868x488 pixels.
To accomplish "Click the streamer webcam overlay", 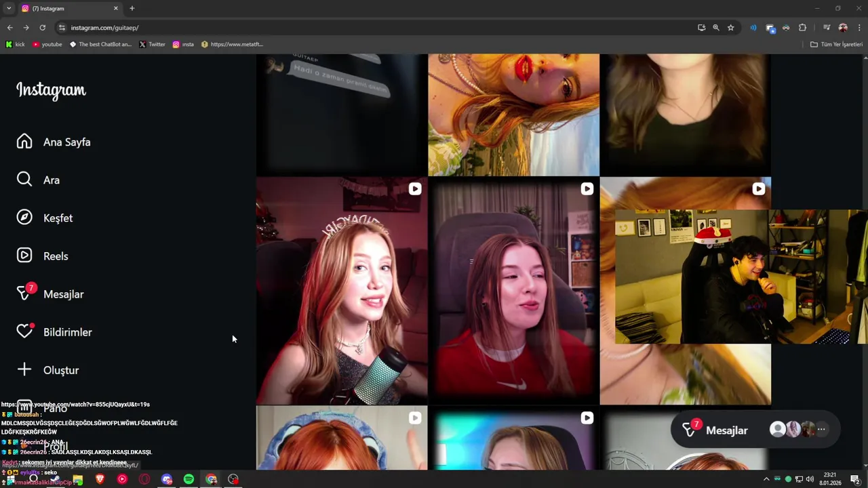I will [x=741, y=277].
